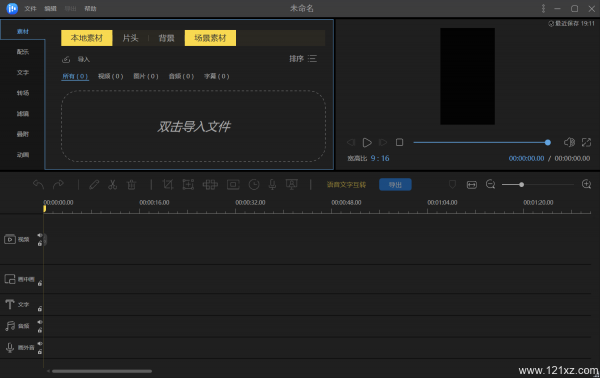Lock the voiceover track
This screenshot has height=378, width=600.
click(x=40, y=352)
